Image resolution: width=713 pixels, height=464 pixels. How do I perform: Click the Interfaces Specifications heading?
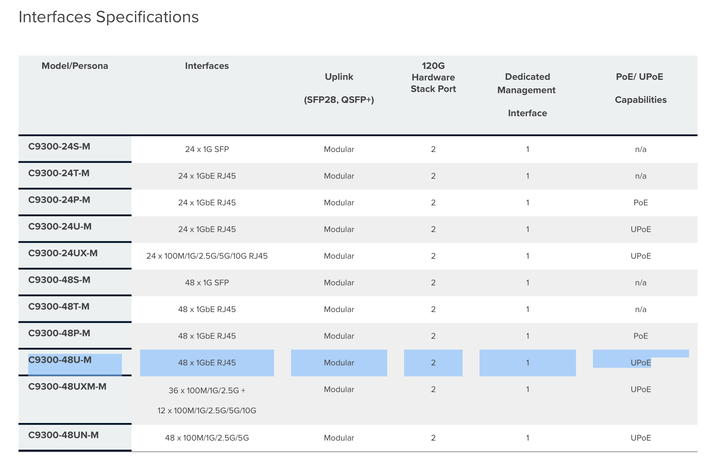click(x=108, y=17)
